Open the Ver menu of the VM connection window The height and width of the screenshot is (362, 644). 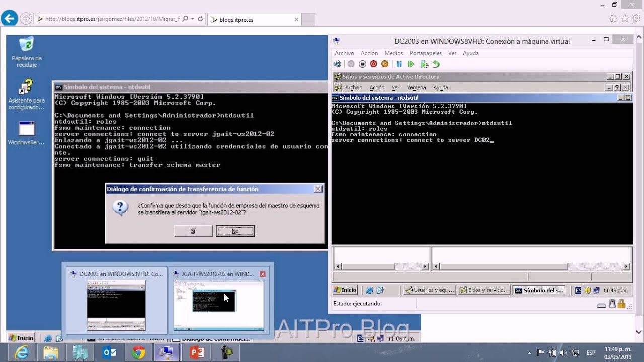click(x=452, y=53)
